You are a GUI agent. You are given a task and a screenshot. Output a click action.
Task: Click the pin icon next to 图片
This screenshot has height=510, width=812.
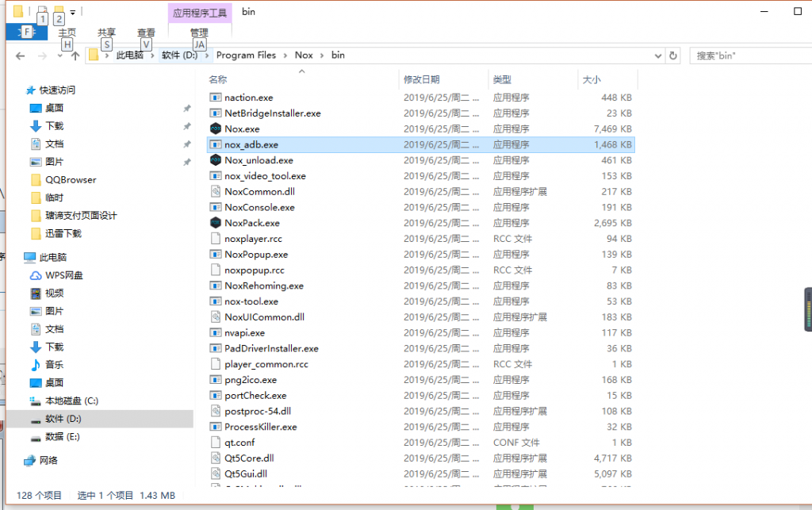tap(187, 162)
